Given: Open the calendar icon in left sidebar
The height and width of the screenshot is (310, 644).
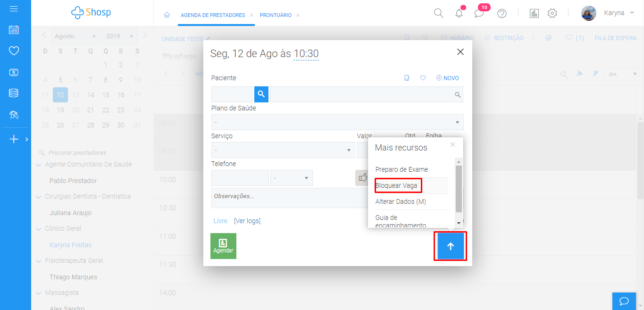Looking at the screenshot, I should click(14, 30).
